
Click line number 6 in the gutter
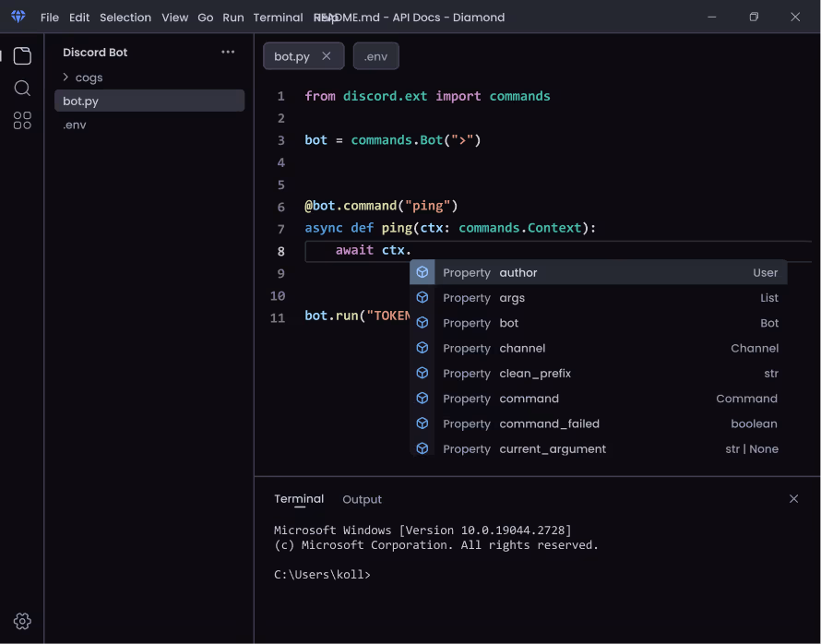coord(281,207)
